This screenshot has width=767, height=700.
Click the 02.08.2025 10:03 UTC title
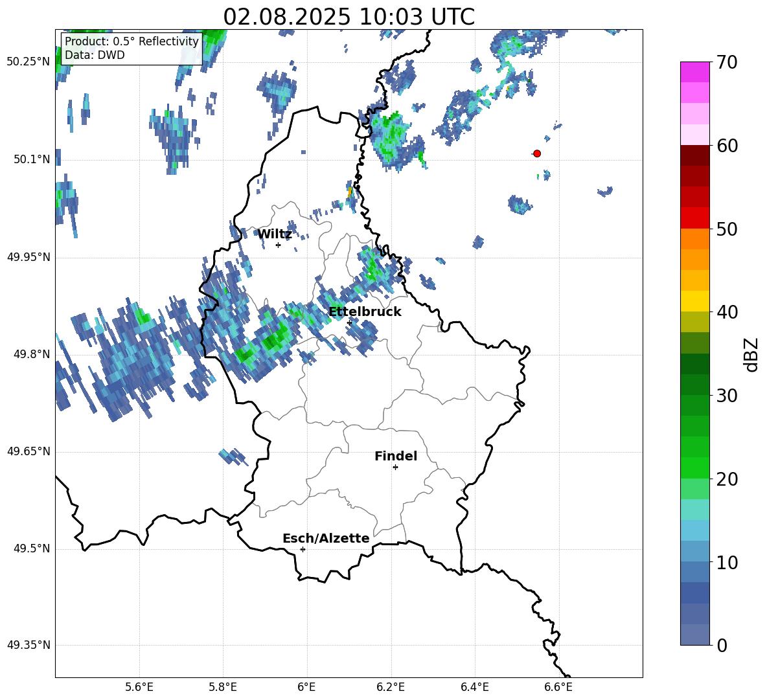pyautogui.click(x=349, y=17)
